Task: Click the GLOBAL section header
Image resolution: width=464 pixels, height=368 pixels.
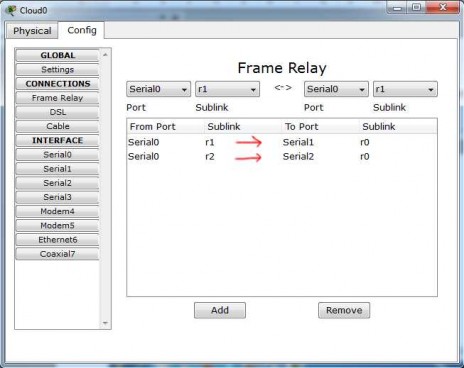Action: (x=57, y=55)
